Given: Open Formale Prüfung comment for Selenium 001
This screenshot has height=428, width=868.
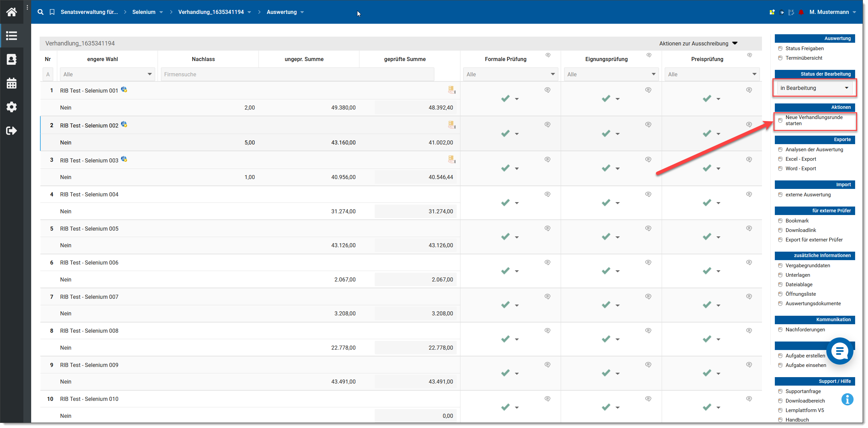Looking at the screenshot, I should coord(547,90).
